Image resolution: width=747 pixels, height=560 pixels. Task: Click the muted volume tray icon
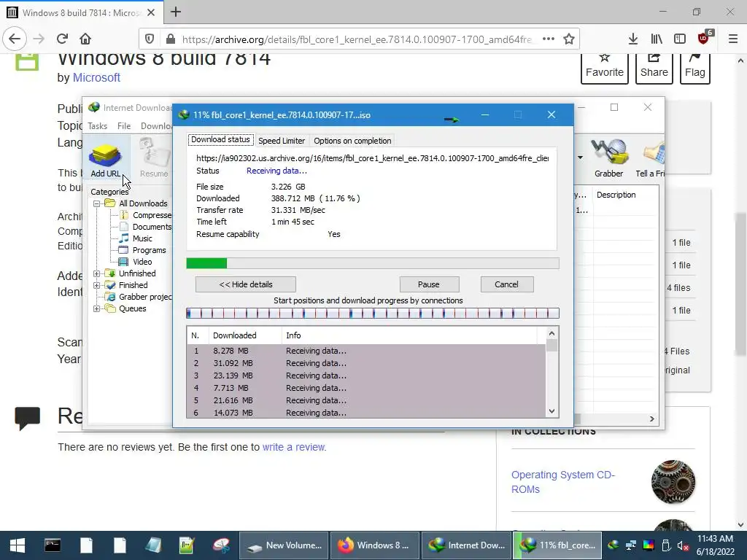click(x=683, y=545)
